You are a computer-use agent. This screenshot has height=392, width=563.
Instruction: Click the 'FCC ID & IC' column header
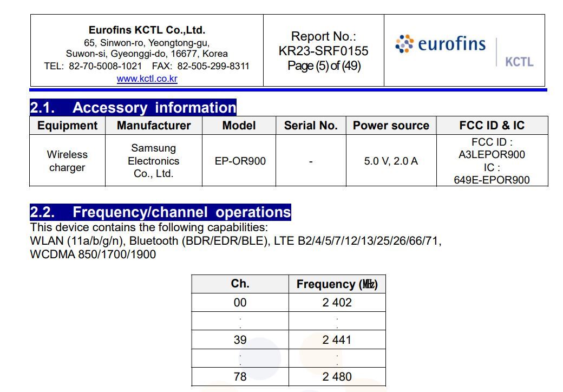pos(492,125)
